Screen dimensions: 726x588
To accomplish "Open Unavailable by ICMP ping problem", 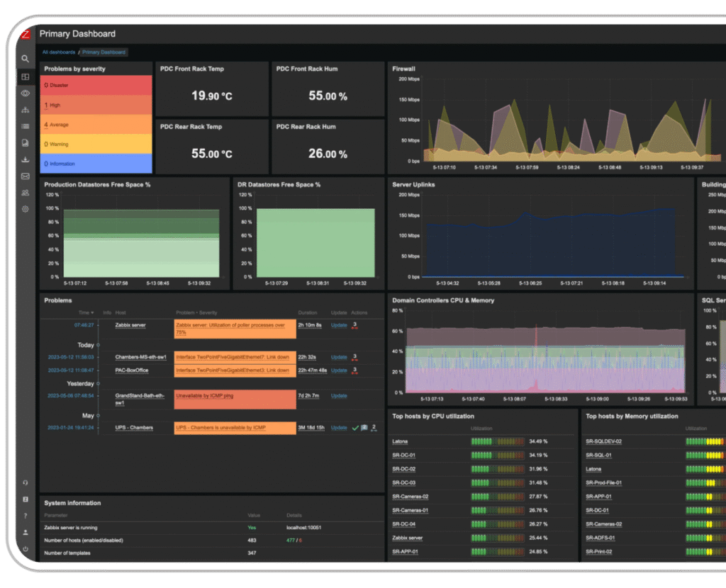I will (x=205, y=395).
